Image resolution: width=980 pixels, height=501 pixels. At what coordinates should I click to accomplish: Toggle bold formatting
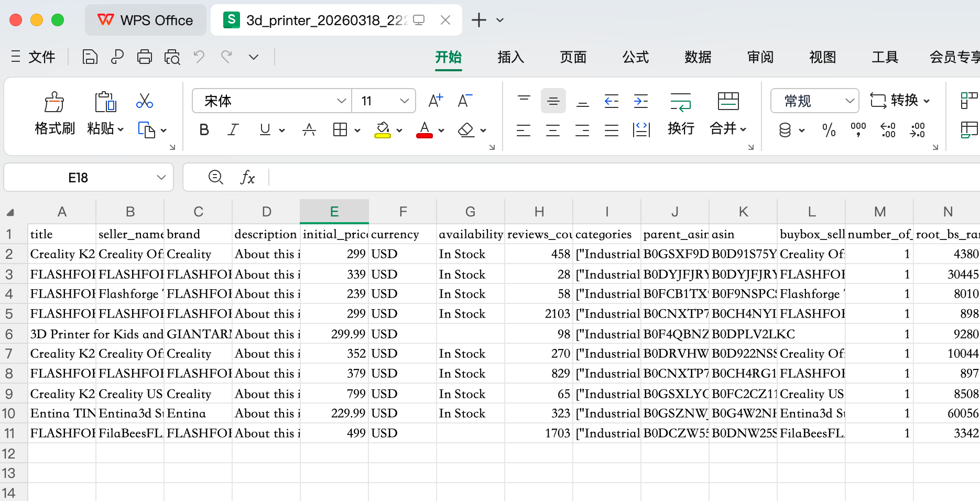204,130
